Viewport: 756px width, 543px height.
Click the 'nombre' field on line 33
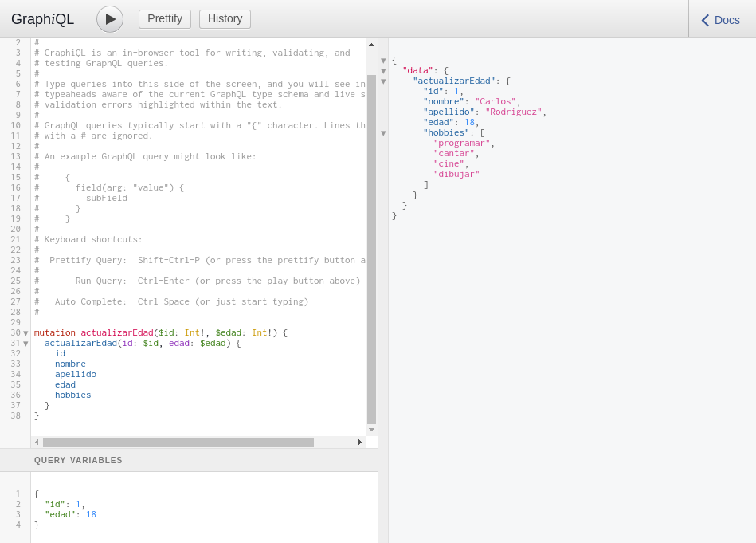(70, 364)
